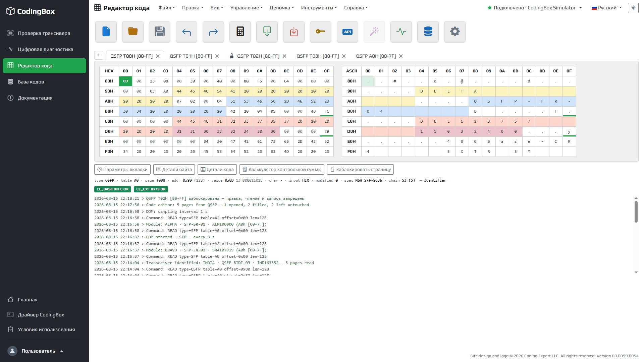
Task: Close the QSFP T03H tab
Action: 344,56
